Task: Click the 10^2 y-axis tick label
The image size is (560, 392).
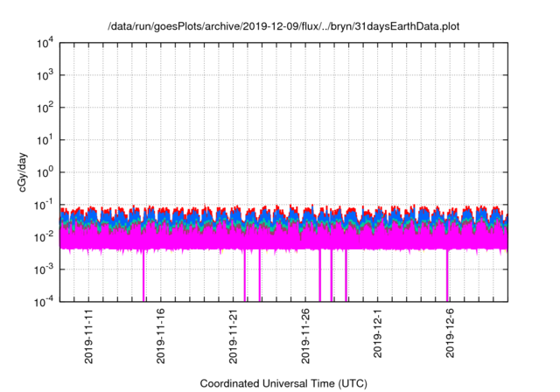Action: click(x=45, y=107)
